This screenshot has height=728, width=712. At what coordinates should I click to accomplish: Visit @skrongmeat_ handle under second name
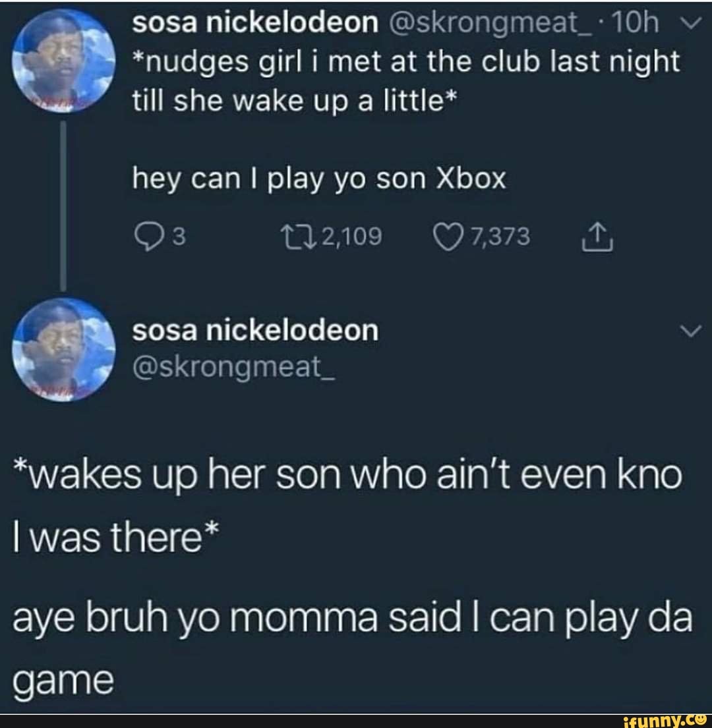pyautogui.click(x=233, y=368)
